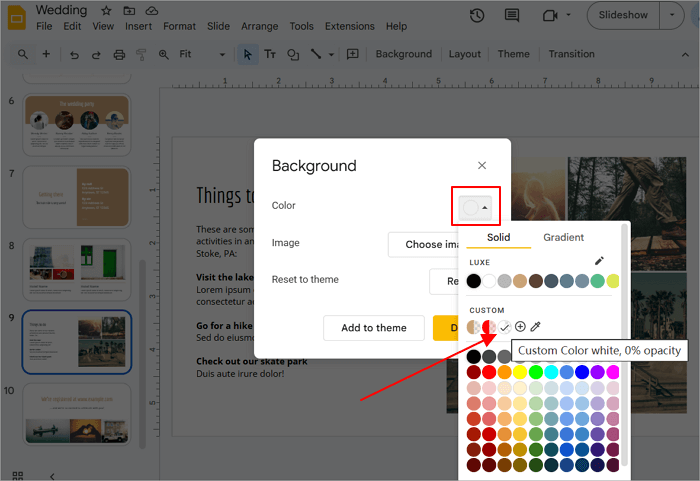The height and width of the screenshot is (481, 700).
Task: Open the Arrange menu
Action: 259,26
